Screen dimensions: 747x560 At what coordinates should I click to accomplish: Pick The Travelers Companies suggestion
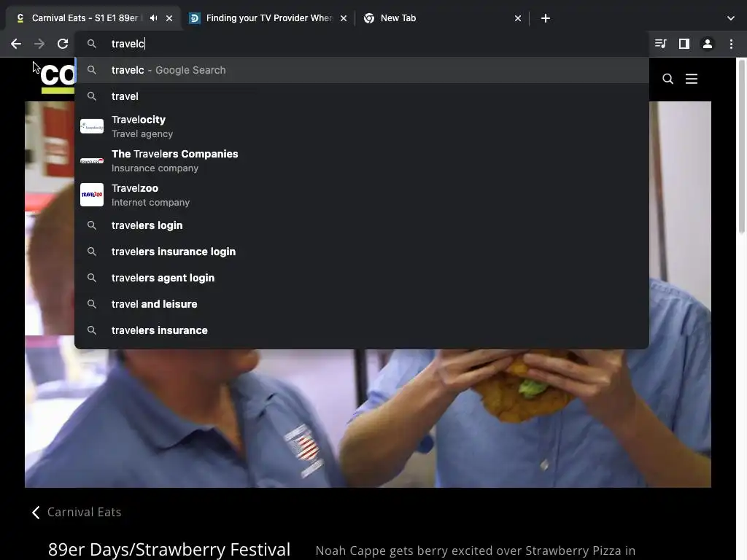(362, 161)
